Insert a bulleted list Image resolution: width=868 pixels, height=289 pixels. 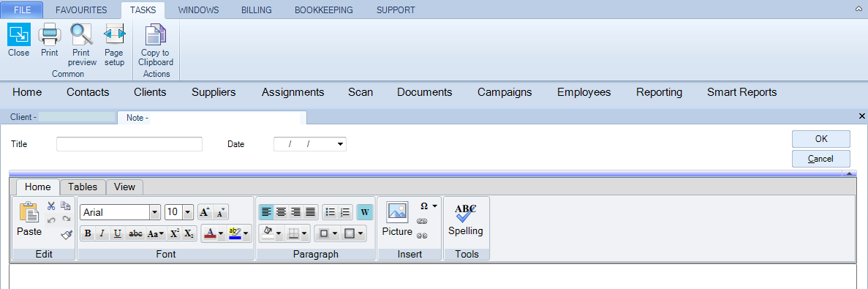tap(331, 212)
